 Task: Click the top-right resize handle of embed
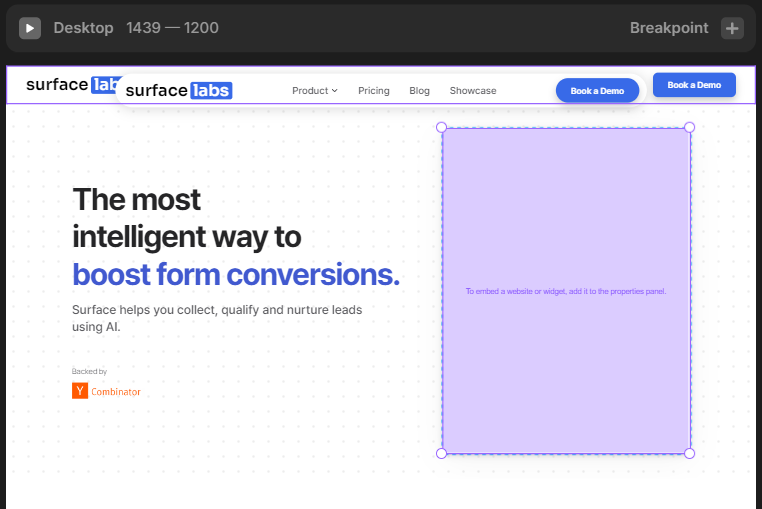(689, 127)
